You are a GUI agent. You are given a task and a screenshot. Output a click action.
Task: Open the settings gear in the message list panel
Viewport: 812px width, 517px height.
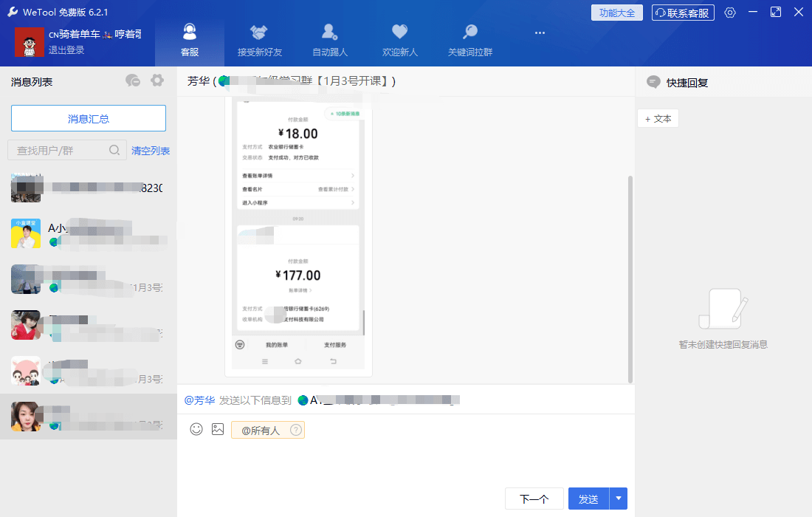(x=156, y=81)
